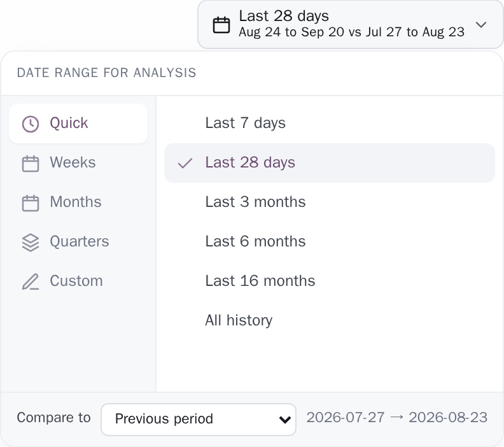Choose Last 3 months range
The height and width of the screenshot is (447, 504).
pyautogui.click(x=330, y=202)
